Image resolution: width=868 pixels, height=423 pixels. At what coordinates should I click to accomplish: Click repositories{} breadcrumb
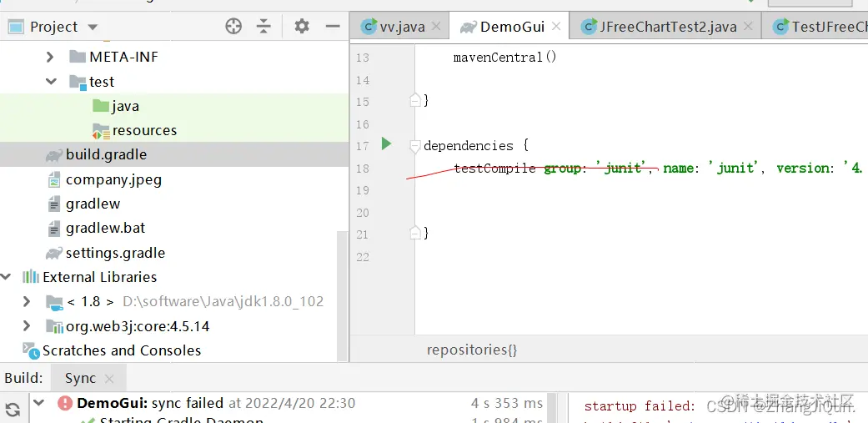pos(472,350)
